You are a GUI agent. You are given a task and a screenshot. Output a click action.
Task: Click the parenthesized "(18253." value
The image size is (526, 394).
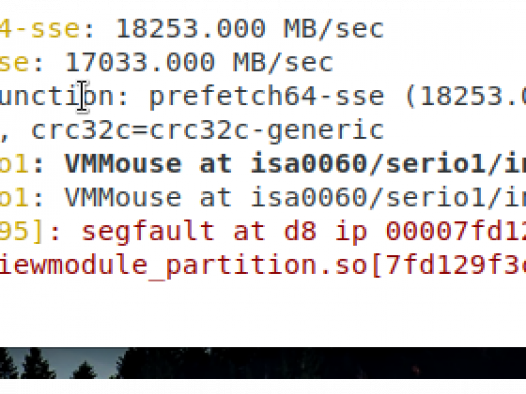point(466,97)
